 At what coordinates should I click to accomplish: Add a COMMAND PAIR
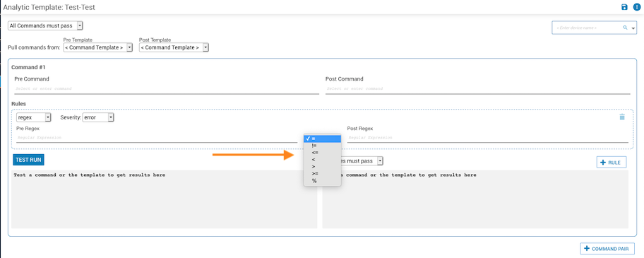click(607, 249)
